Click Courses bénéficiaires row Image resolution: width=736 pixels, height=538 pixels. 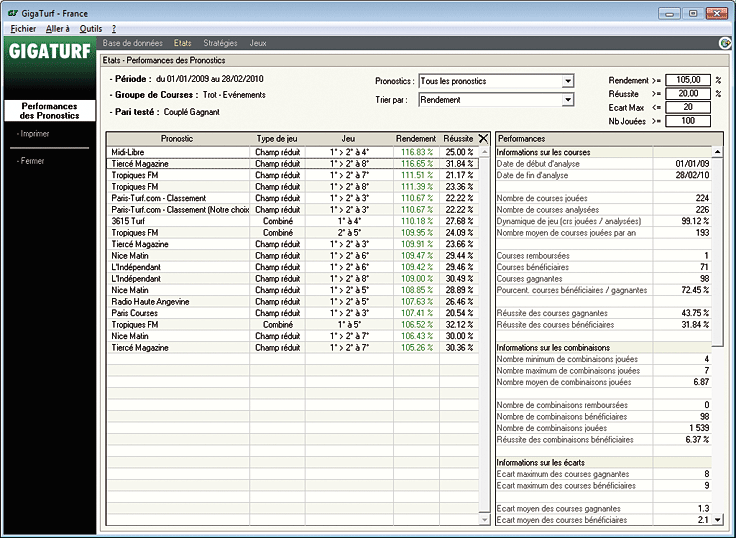tap(604, 267)
